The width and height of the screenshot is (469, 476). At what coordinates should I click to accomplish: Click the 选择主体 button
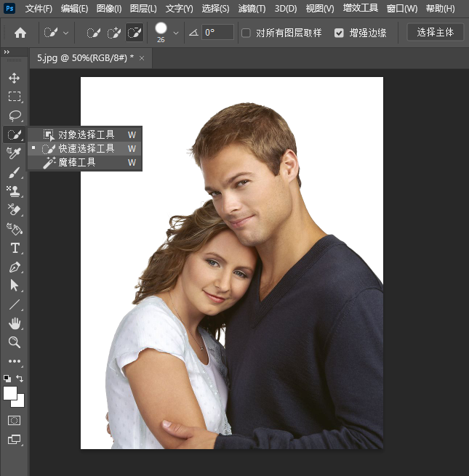435,33
